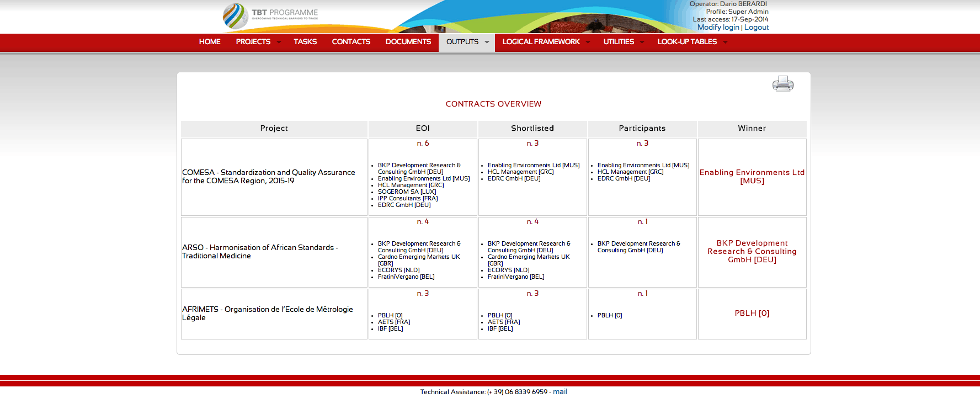Click AETS [FRA] in Shortlisted column
The height and width of the screenshot is (398, 980).
click(x=504, y=322)
